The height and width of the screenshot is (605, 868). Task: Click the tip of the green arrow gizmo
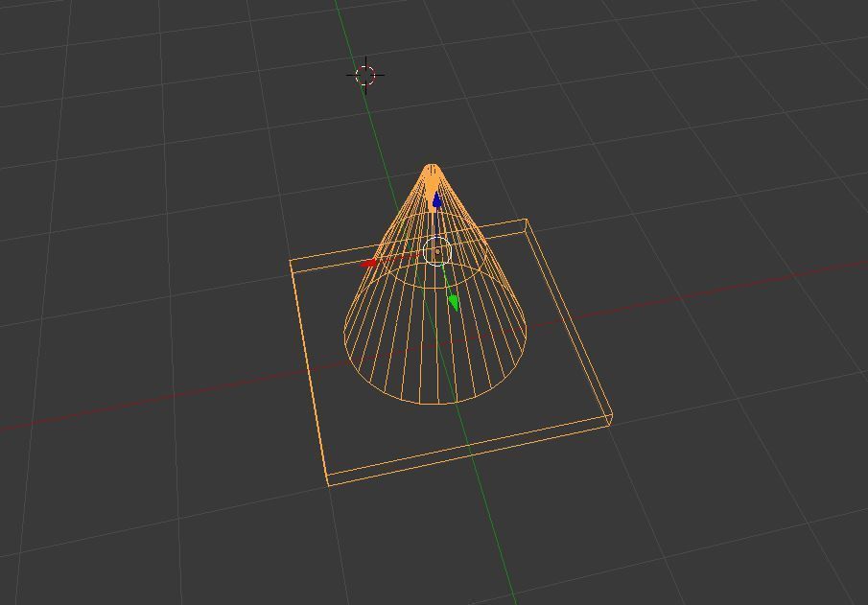[456, 310]
